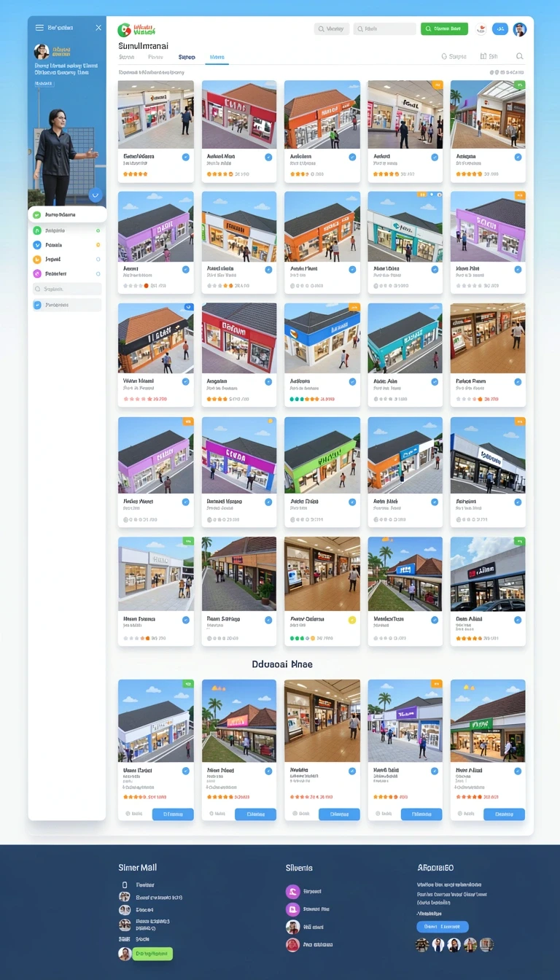The height and width of the screenshot is (980, 560).
Task: Click the round red-and-white icon next to the green button
Action: coord(481,29)
